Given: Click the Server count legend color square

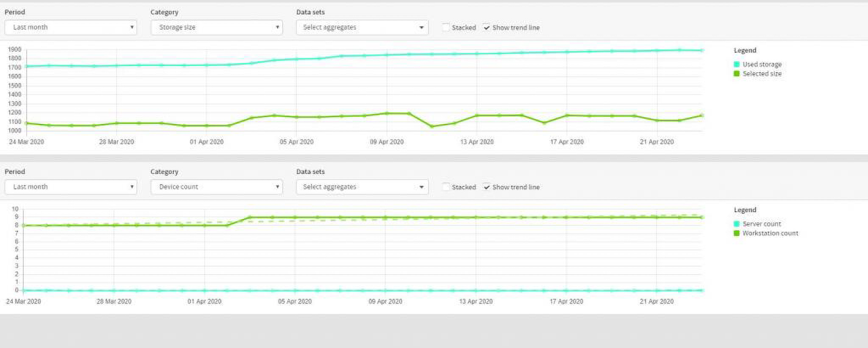Looking at the screenshot, I should (737, 224).
